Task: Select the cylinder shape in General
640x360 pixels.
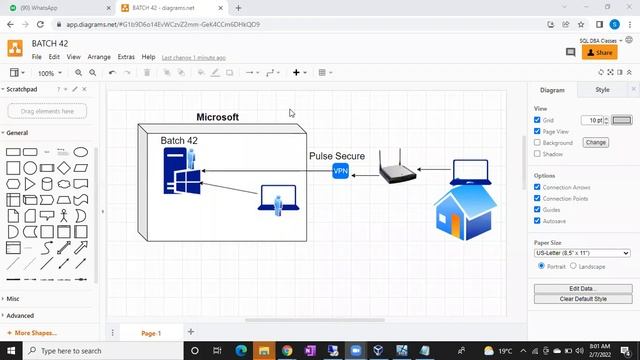Action: click(x=47, y=184)
